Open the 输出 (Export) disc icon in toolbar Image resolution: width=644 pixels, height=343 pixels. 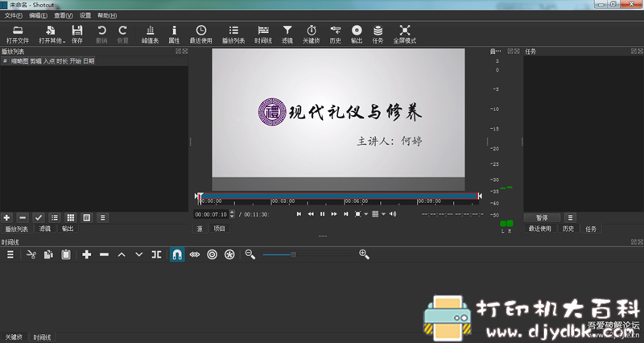tap(357, 34)
